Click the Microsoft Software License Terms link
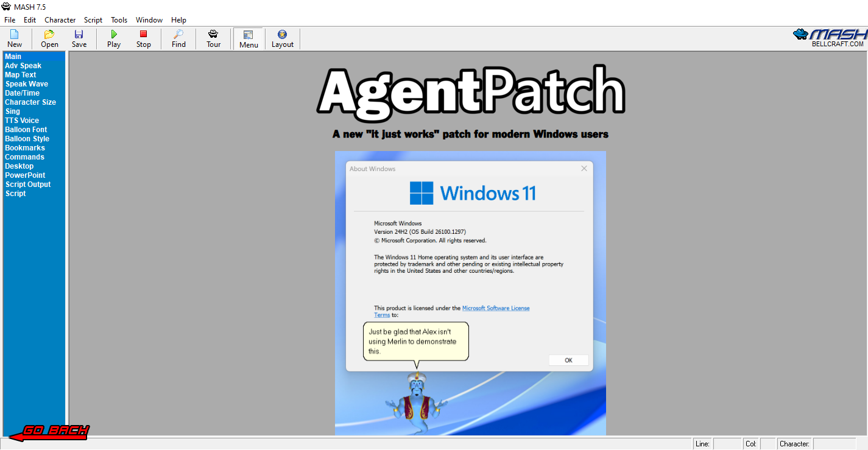The width and height of the screenshot is (868, 450). point(495,308)
